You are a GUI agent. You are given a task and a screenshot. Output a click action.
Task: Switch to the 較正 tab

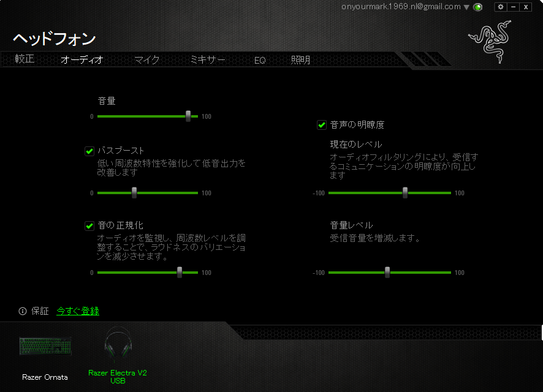pyautogui.click(x=25, y=59)
